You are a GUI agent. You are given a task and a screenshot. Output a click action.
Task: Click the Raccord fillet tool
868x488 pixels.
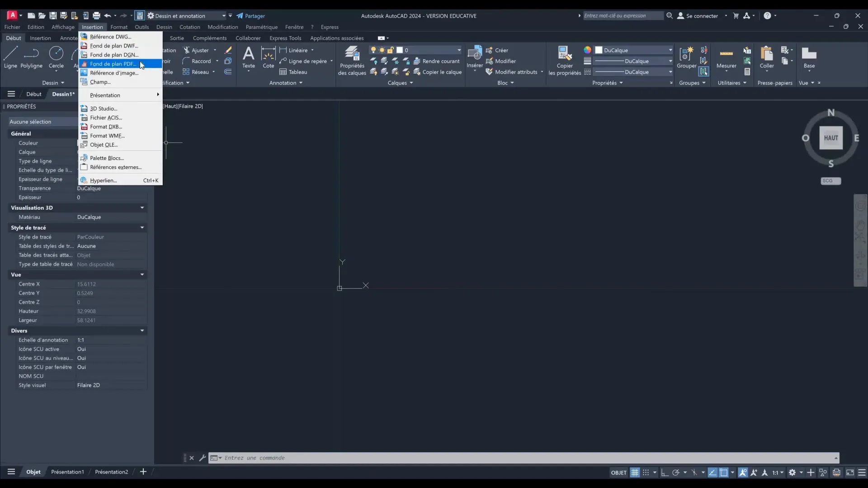(x=197, y=61)
